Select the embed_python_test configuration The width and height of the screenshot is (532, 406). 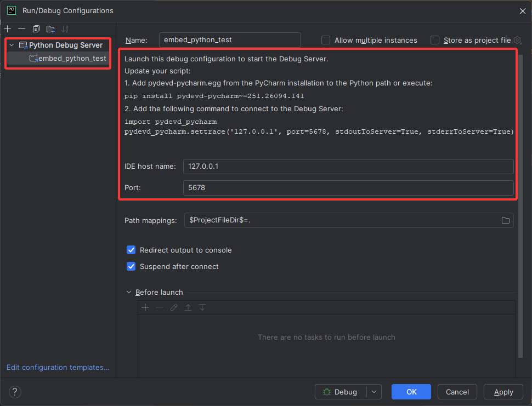point(58,58)
